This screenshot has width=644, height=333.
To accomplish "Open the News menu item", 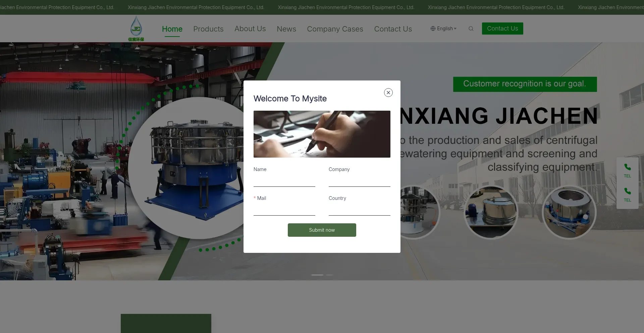I will click(x=286, y=29).
